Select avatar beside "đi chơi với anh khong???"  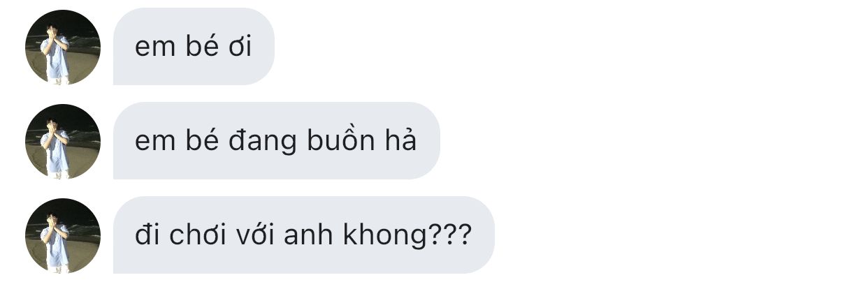point(63,236)
